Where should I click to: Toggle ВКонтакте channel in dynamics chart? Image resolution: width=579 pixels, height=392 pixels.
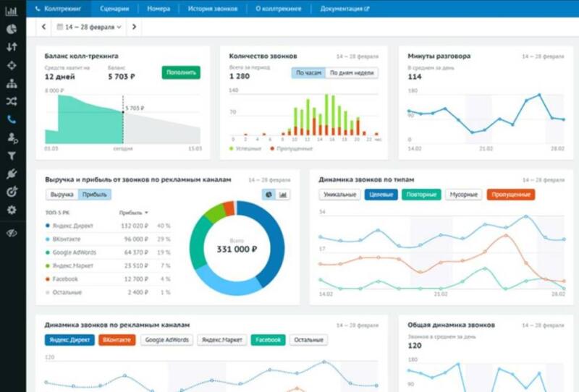click(117, 340)
